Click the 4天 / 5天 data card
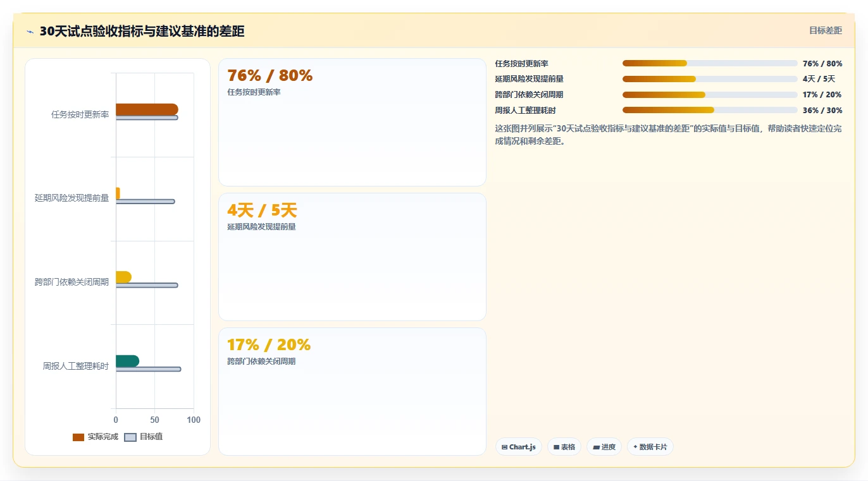Screen dimensions: 868x481 [x=352, y=257]
